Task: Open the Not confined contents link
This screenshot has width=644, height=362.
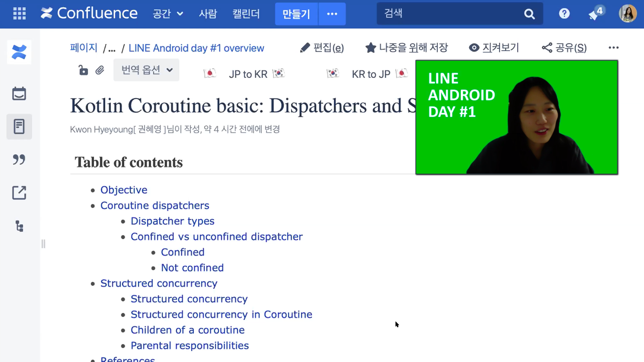Action: click(192, 268)
